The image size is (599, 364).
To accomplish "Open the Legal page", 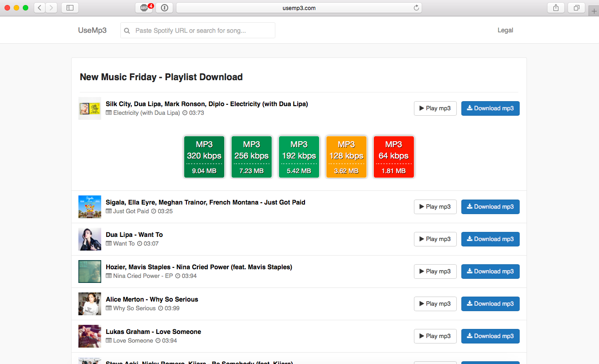I will click(x=505, y=30).
